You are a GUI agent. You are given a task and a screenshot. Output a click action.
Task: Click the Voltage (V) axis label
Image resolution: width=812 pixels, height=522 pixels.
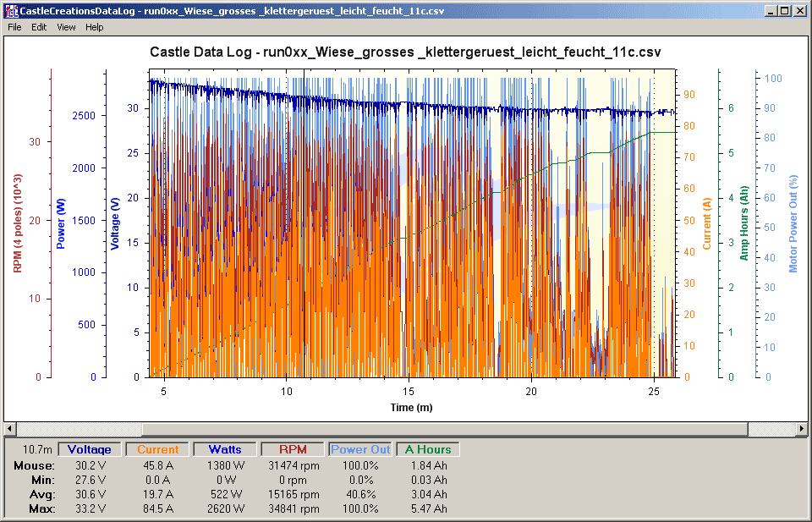coord(115,223)
